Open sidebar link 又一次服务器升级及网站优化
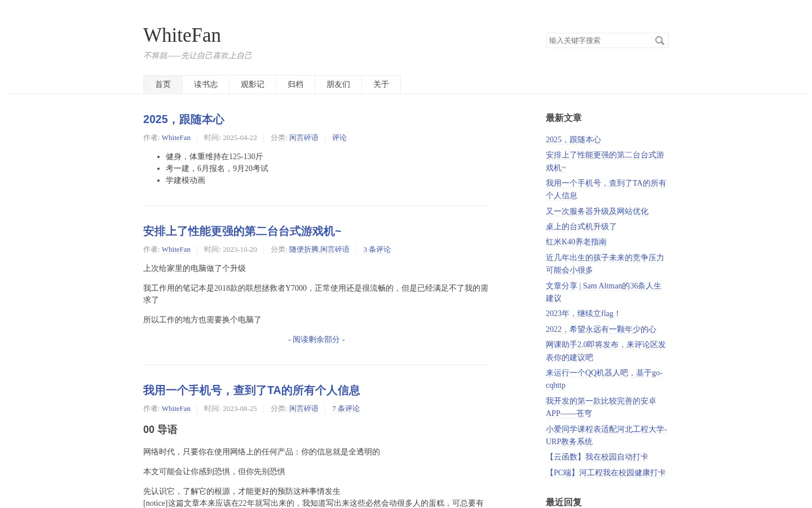The height and width of the screenshot is (508, 812). click(x=597, y=211)
